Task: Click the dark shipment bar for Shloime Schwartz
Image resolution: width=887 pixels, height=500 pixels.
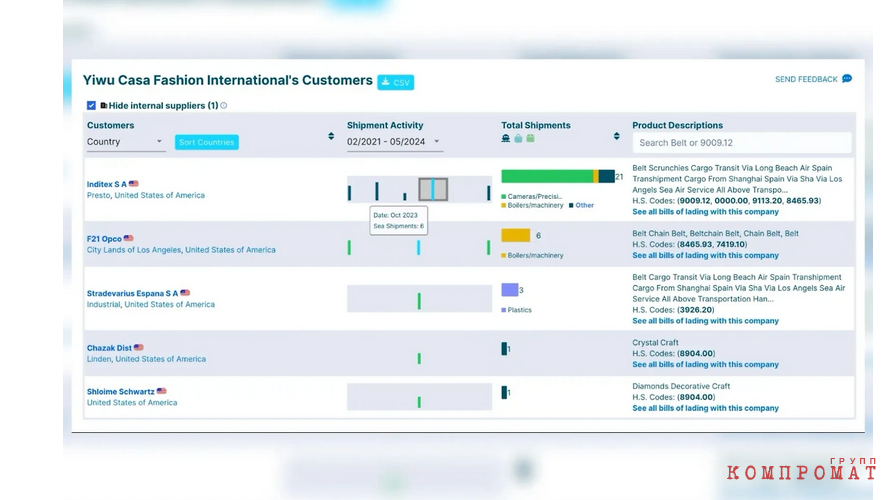Action: tap(504, 393)
